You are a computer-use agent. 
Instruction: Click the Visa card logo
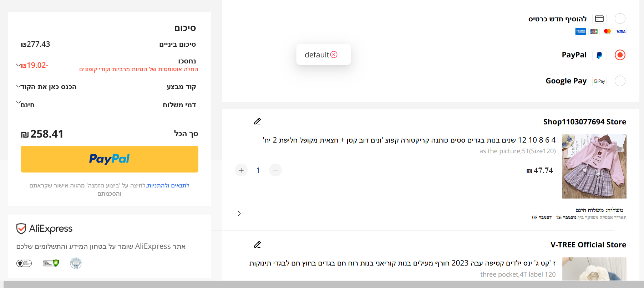tap(621, 32)
